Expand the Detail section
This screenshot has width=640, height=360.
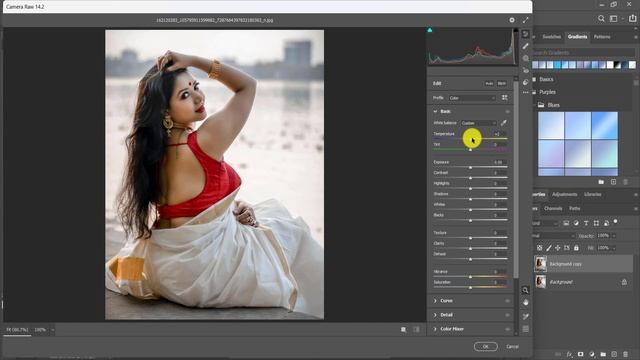(x=435, y=315)
